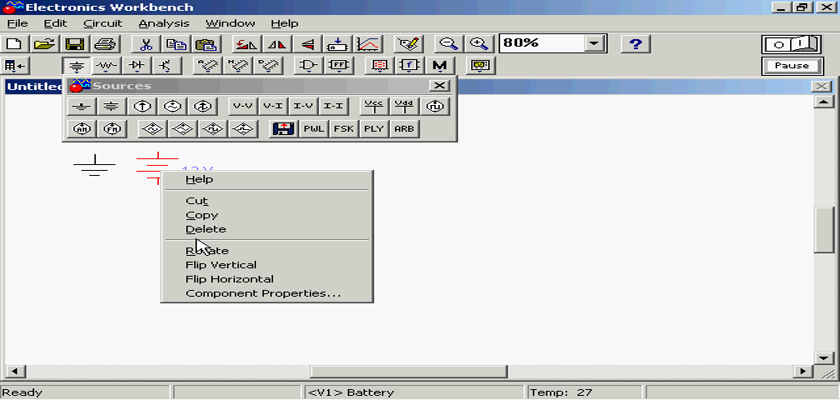Rotate component using the toolbar rotate icon
840x400 pixels.
[x=246, y=43]
